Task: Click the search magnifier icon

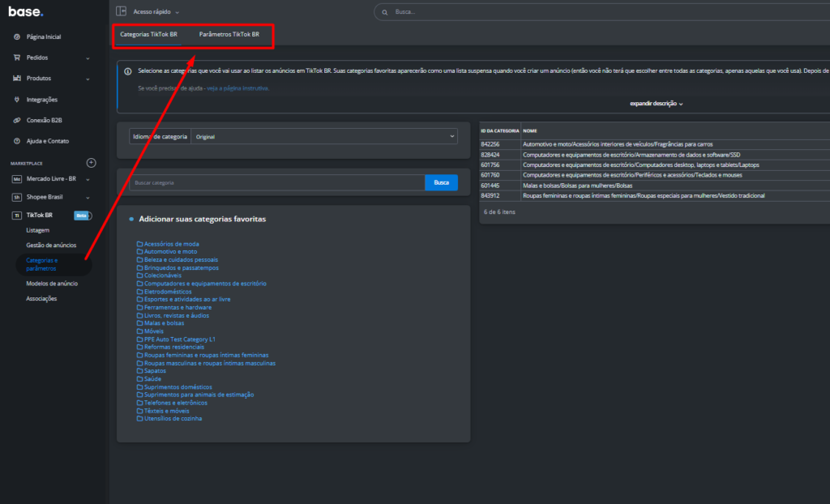Action: click(x=385, y=12)
